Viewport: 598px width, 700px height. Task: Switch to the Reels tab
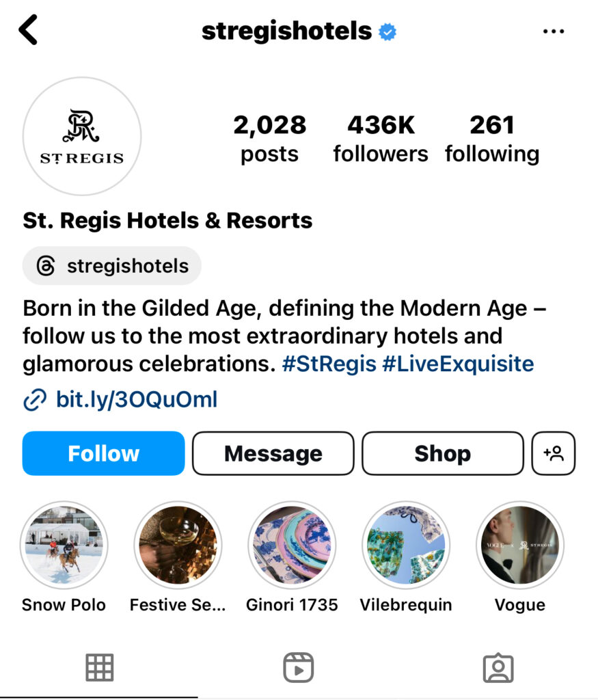(x=299, y=668)
